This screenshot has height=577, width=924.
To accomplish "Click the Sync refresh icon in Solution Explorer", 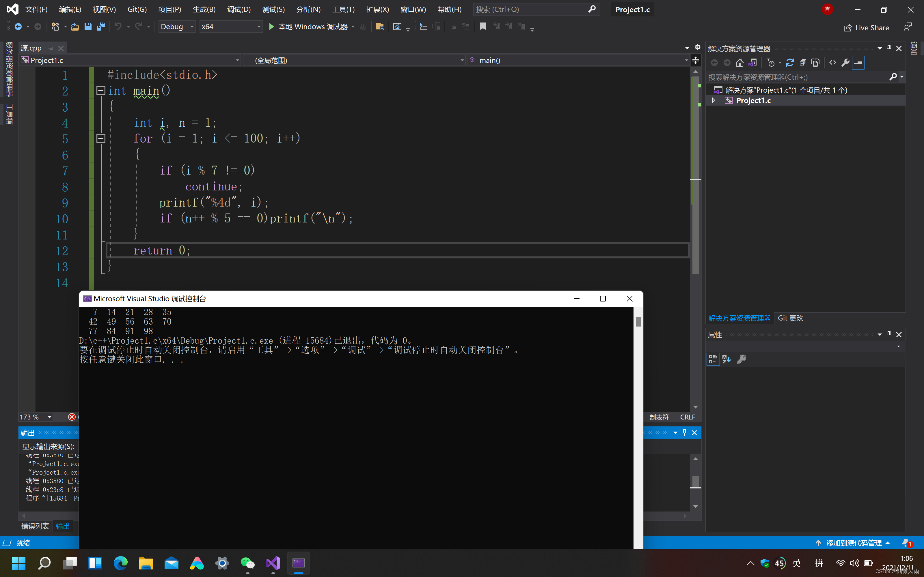I will click(x=790, y=63).
